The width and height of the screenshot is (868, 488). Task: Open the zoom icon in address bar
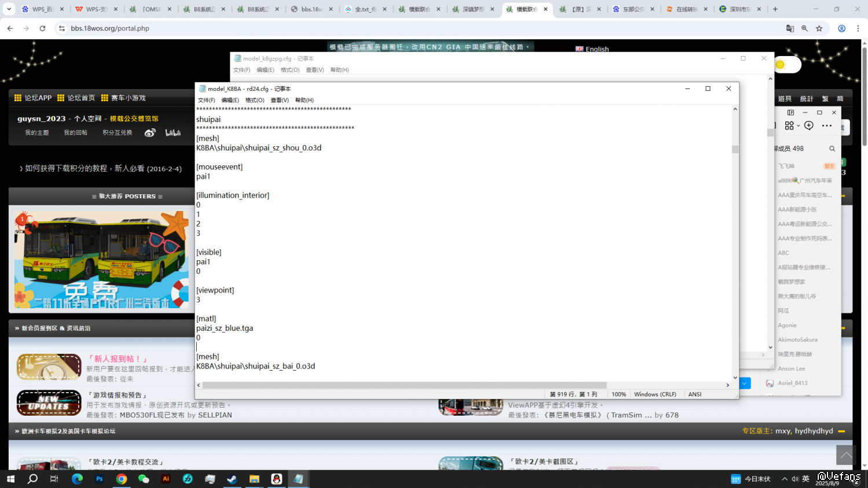(804, 28)
